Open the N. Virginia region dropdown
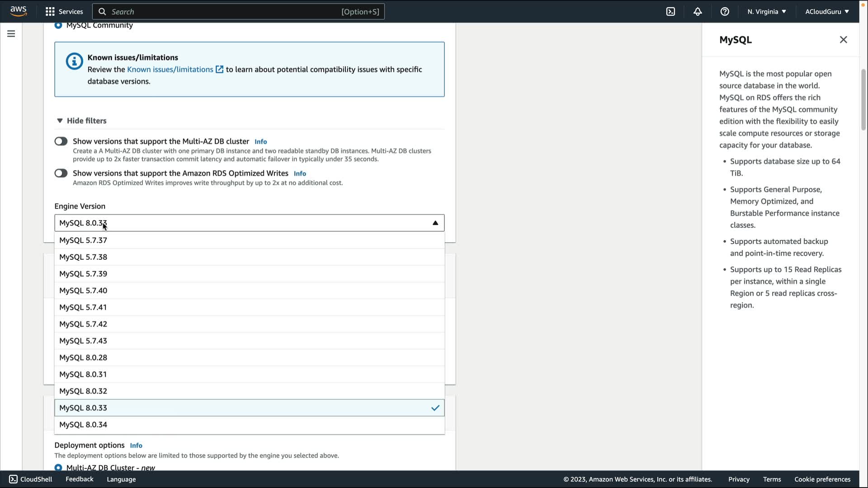 point(766,12)
